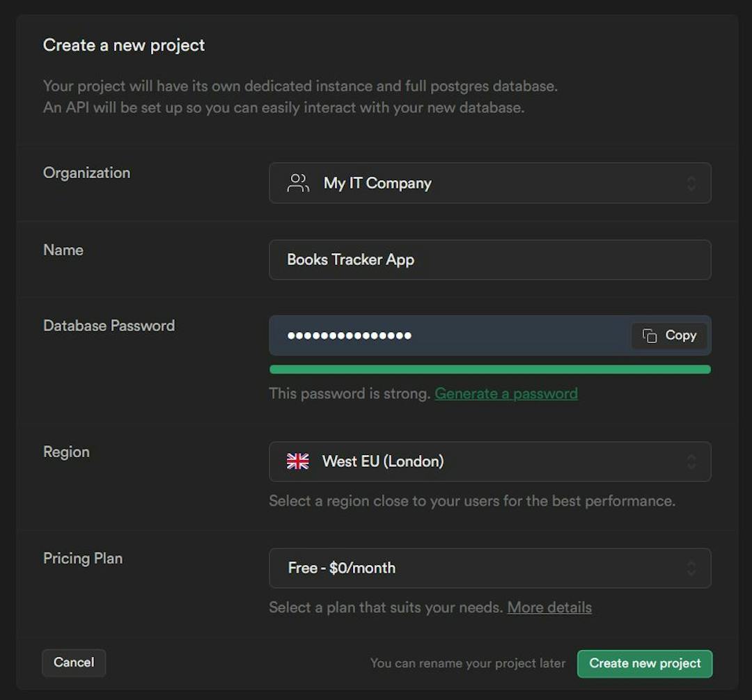Screen dimensions: 752x700
Task: Click the green 'Create new project' button
Action: (645, 663)
